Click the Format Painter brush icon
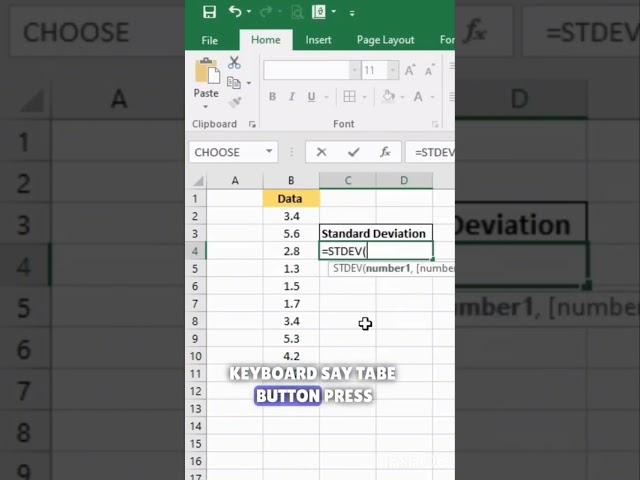Screen dimensions: 640x480 (234, 101)
